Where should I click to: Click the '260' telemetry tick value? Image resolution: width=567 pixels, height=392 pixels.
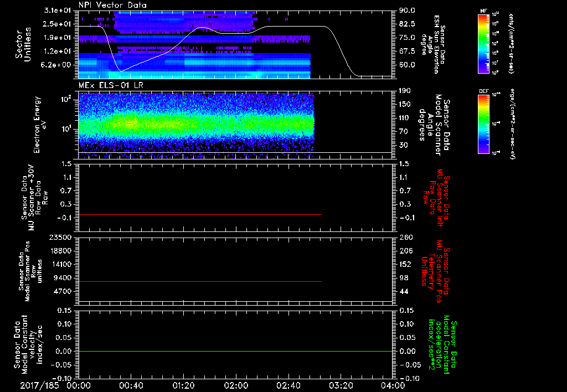click(x=406, y=237)
